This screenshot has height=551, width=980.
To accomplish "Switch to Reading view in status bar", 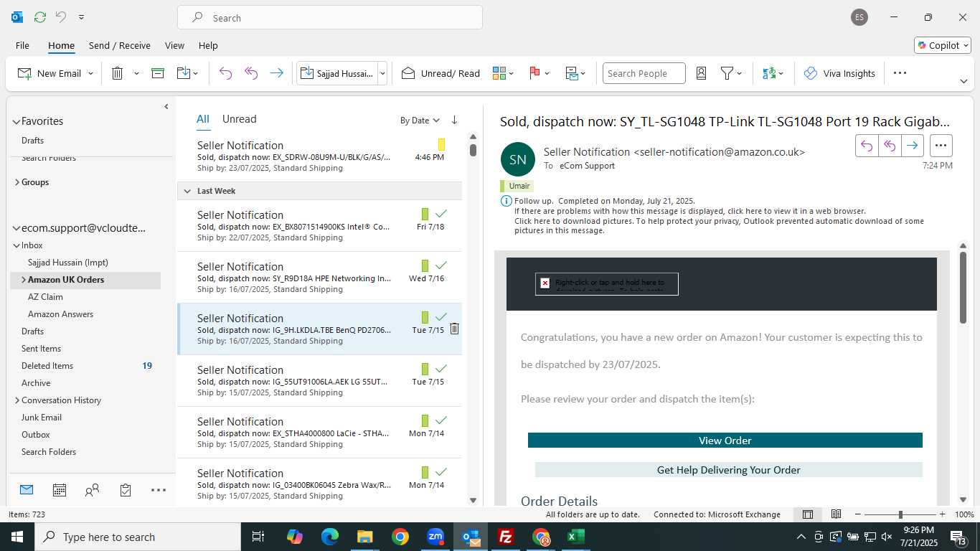I will pyautogui.click(x=836, y=514).
